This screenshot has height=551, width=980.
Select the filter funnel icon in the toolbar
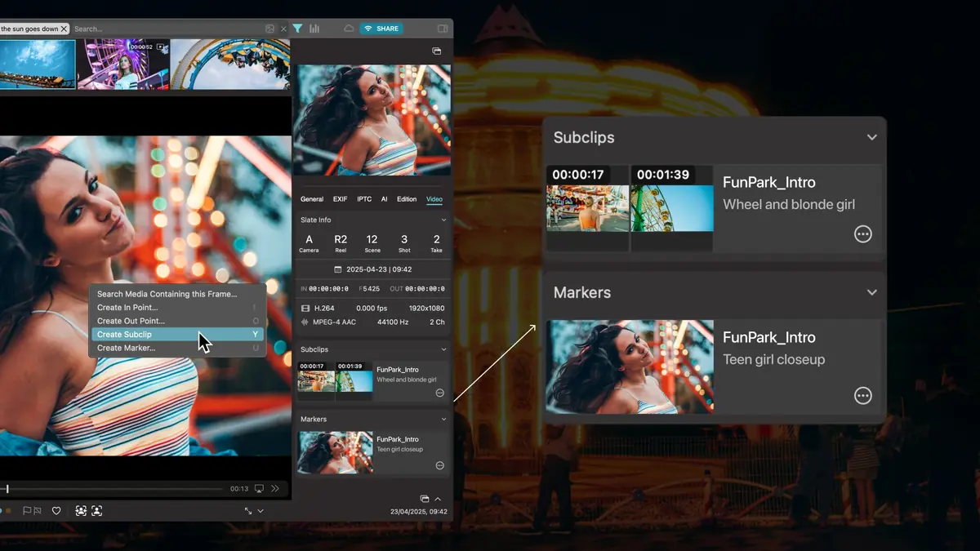click(x=298, y=28)
